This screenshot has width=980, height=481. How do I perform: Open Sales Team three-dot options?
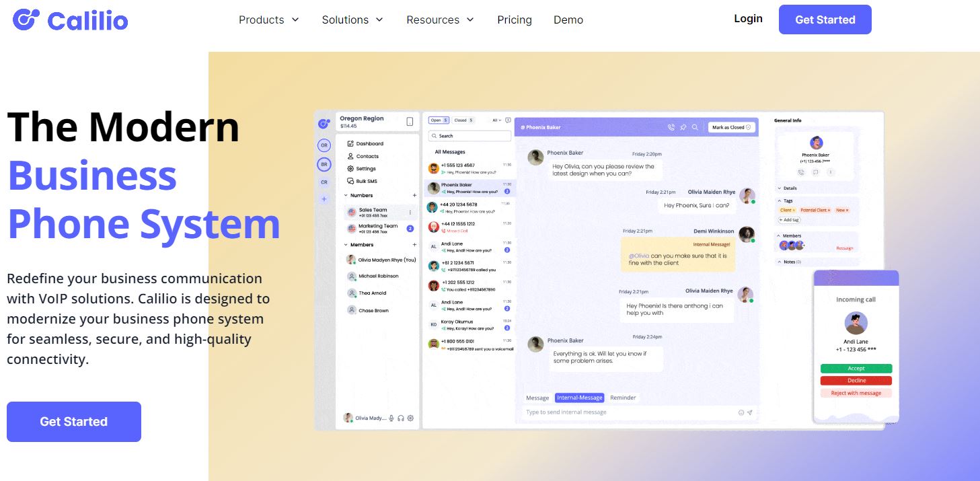pyautogui.click(x=410, y=213)
